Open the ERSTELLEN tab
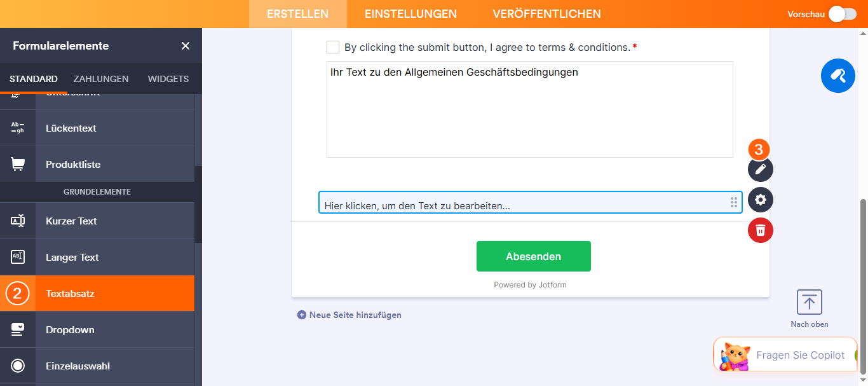 tap(298, 14)
